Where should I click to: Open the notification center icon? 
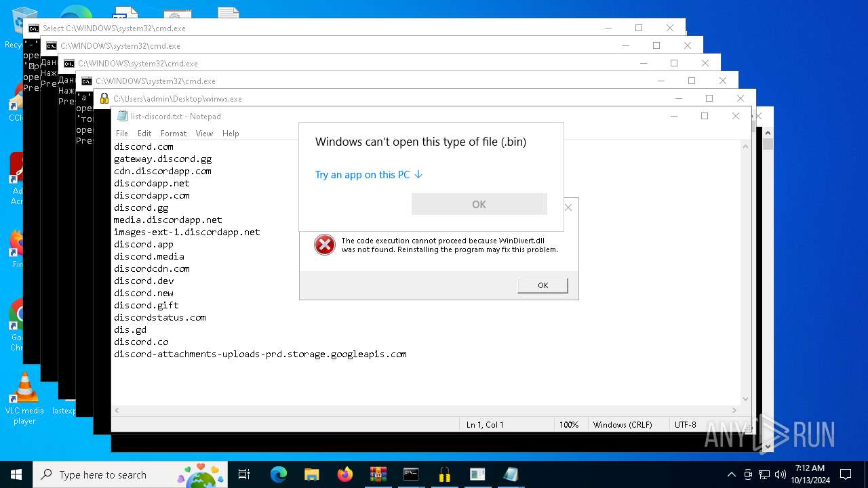pos(846,474)
